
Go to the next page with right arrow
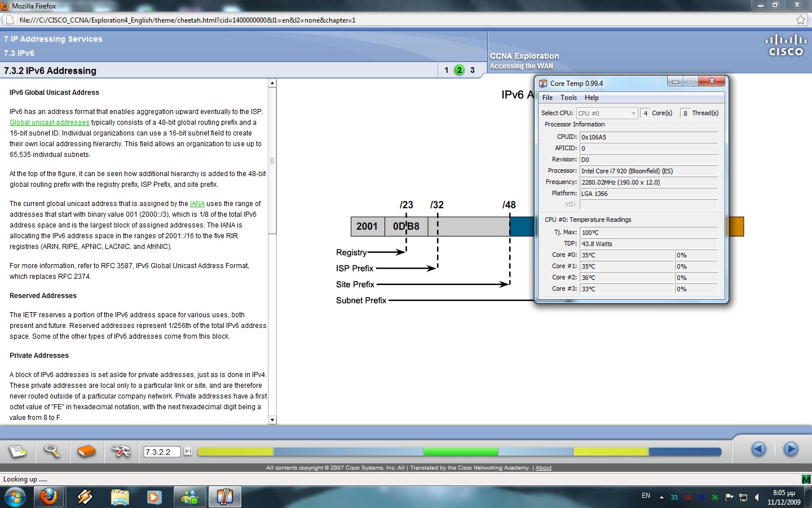[791, 449]
